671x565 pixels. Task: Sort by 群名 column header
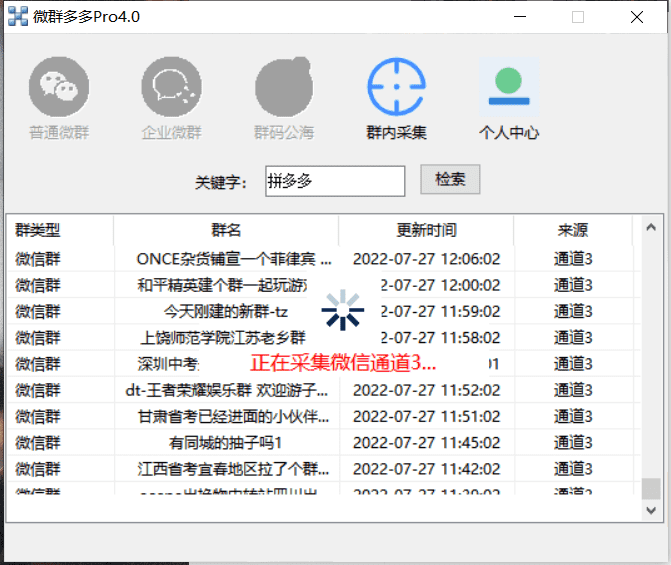pos(226,230)
